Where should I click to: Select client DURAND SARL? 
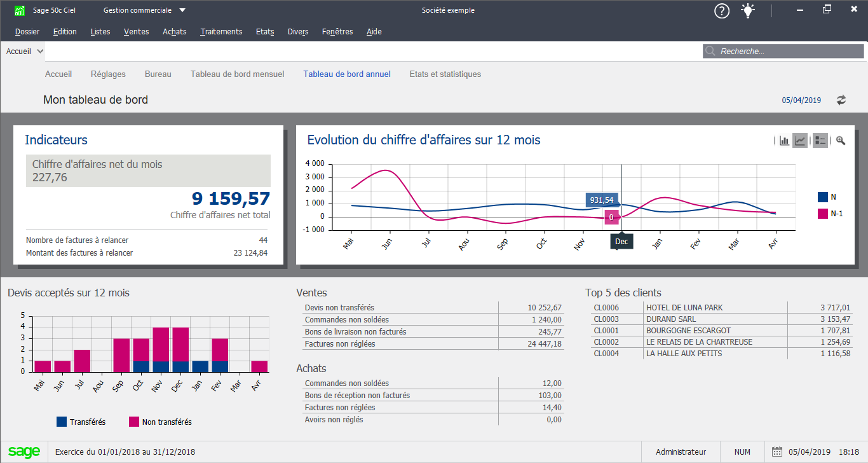pos(722,319)
